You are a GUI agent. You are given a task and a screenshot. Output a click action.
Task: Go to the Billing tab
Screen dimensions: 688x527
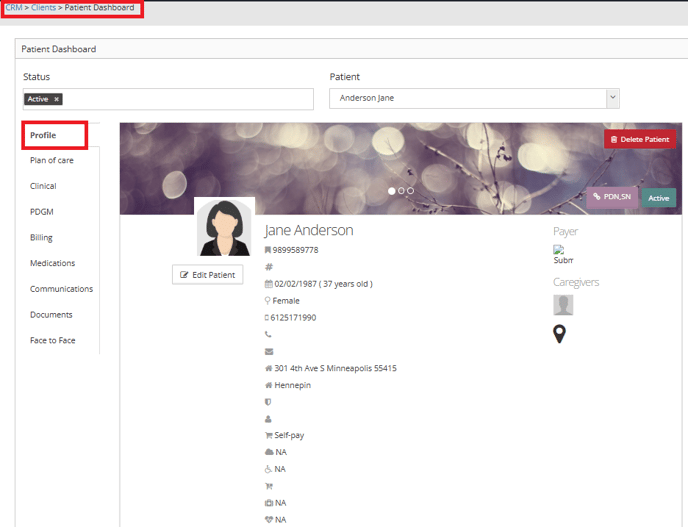pyautogui.click(x=41, y=237)
